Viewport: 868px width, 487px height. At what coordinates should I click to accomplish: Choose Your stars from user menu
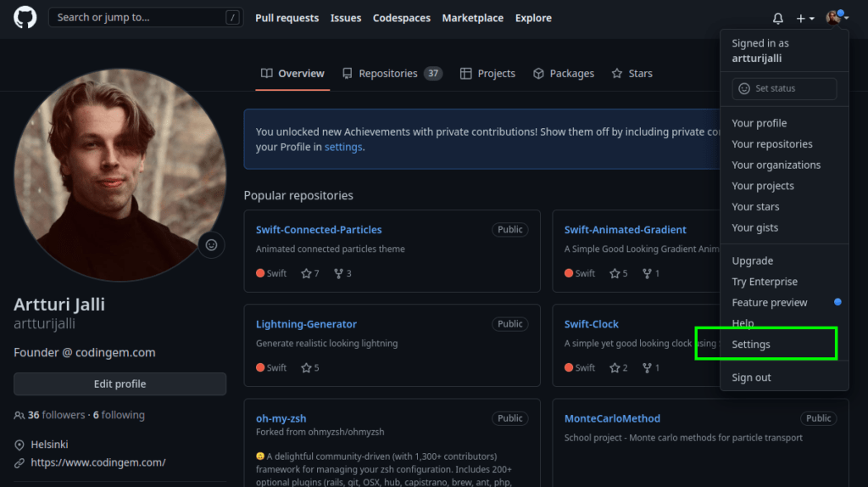(784, 207)
